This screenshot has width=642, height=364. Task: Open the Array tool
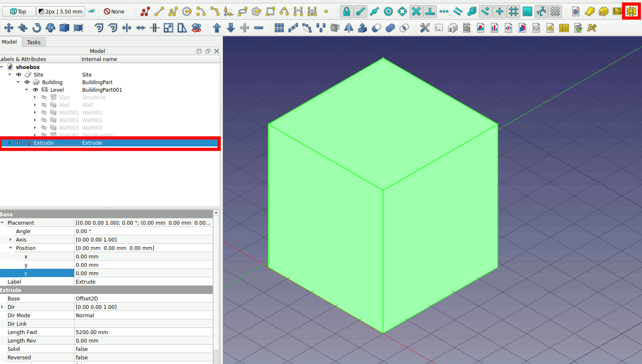[x=279, y=28]
